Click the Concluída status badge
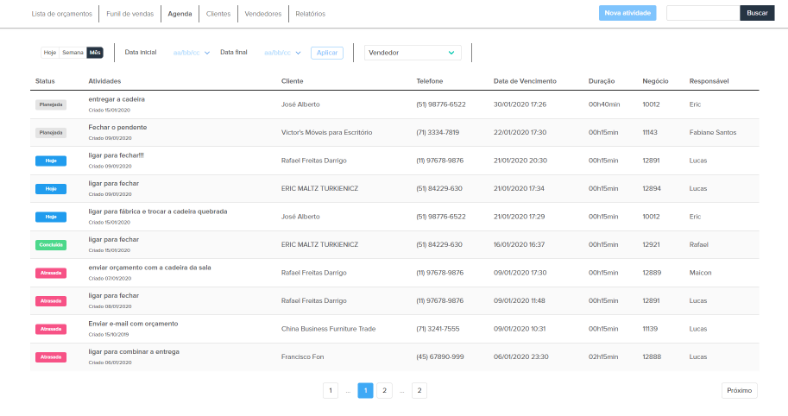 (50, 244)
